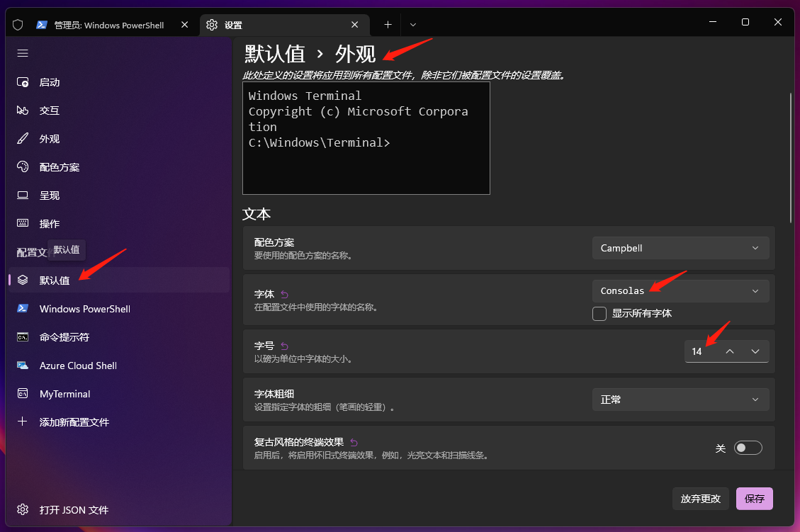Select the 命令提示符 profile

click(67, 336)
